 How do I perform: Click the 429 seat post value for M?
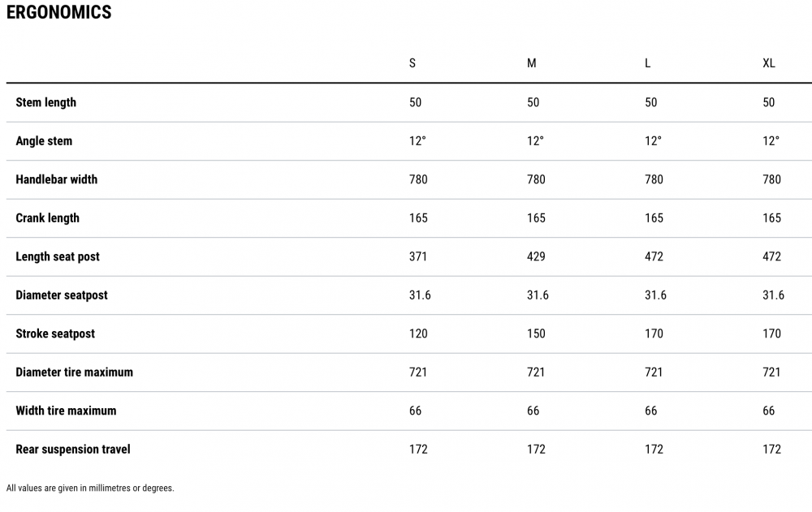[536, 256]
